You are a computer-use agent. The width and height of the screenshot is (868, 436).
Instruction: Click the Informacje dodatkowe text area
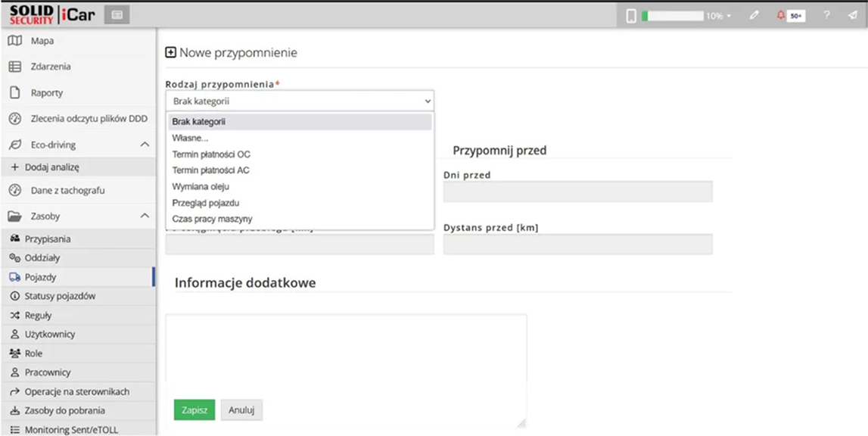pyautogui.click(x=346, y=371)
